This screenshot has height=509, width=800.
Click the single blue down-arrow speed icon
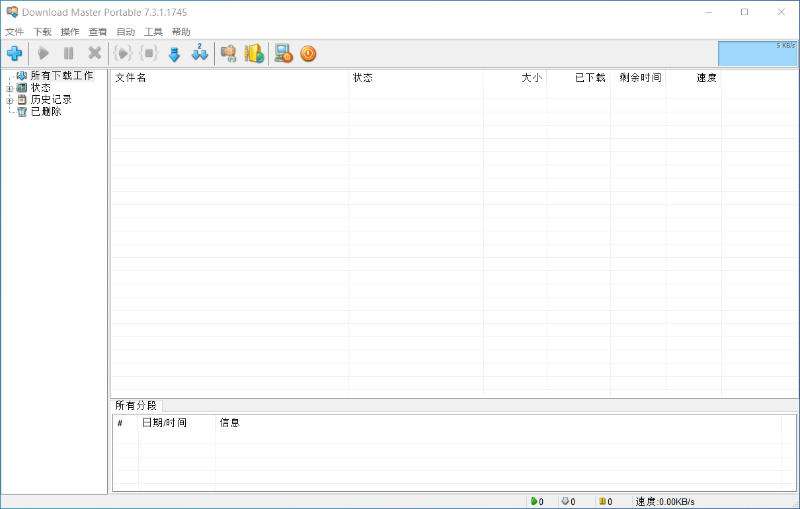point(174,54)
